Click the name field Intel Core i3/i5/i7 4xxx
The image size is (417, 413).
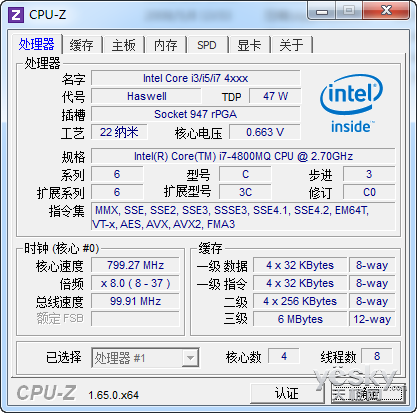point(196,78)
